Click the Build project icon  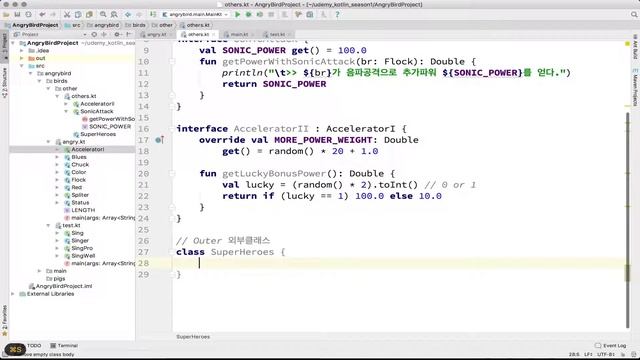153,15
